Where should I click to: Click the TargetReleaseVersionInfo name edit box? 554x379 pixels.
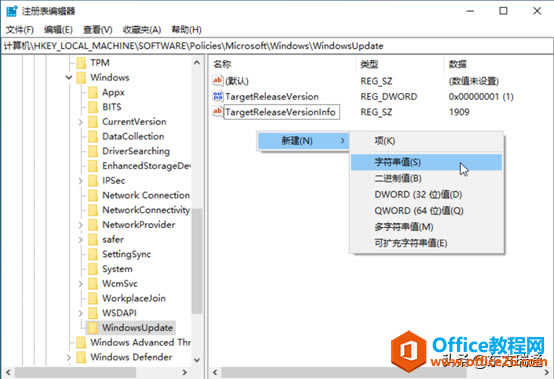(282, 112)
